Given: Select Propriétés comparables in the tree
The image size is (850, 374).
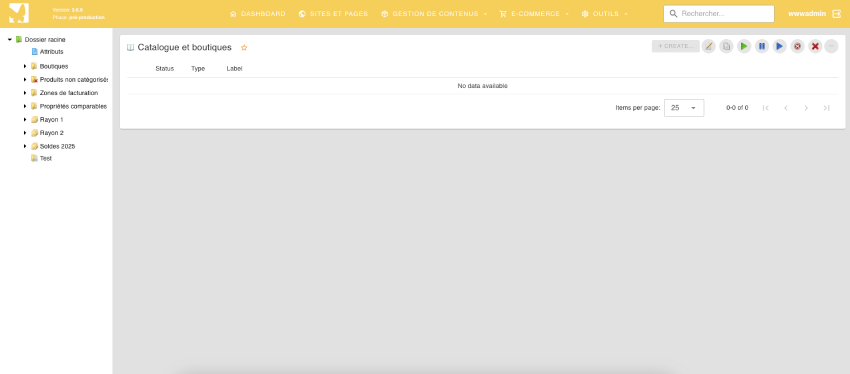Looking at the screenshot, I should pos(73,106).
